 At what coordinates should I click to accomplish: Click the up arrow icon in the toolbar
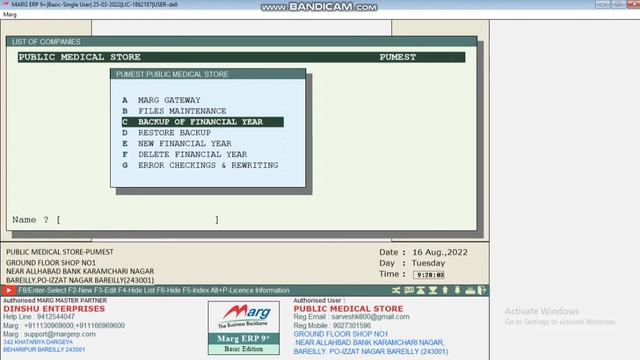coord(445,290)
